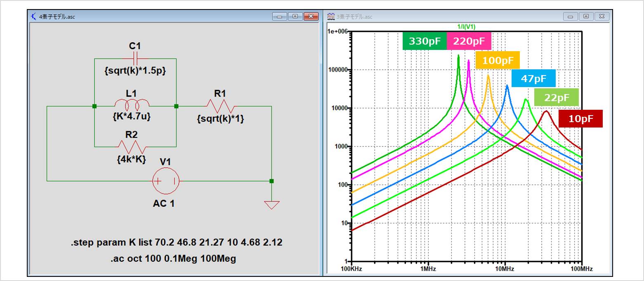
Task: Click the V1 voltage source symbol
Action: point(165,181)
